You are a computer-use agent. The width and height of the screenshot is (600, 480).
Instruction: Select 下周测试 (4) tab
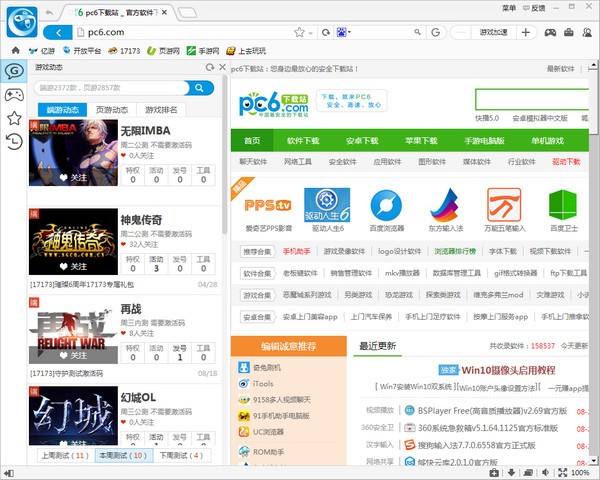[181, 456]
